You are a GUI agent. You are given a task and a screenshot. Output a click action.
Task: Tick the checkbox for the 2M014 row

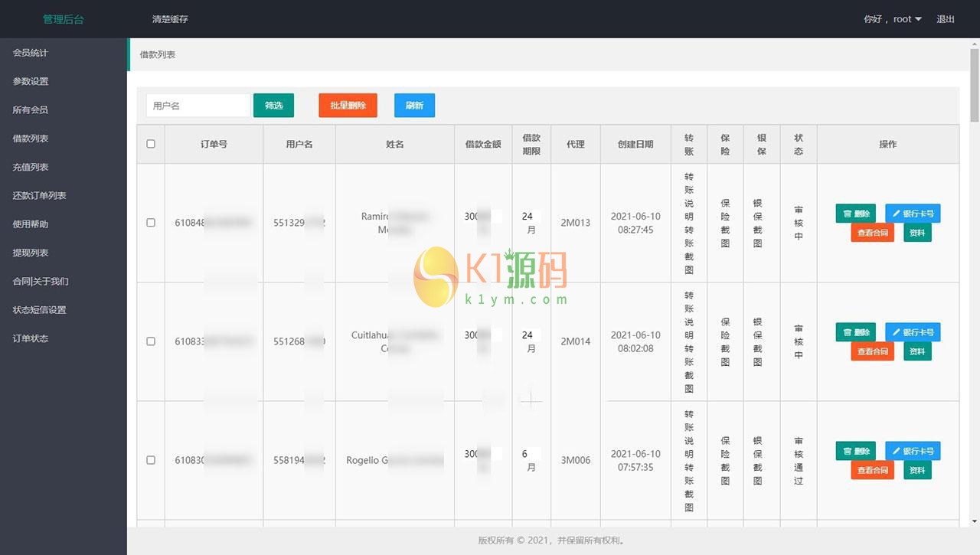coord(151,341)
